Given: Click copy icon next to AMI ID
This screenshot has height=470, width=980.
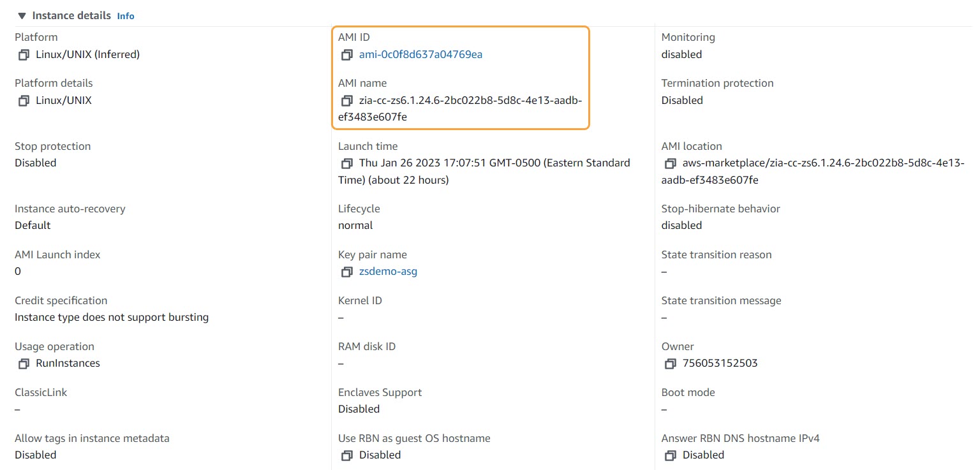Looking at the screenshot, I should pyautogui.click(x=346, y=55).
